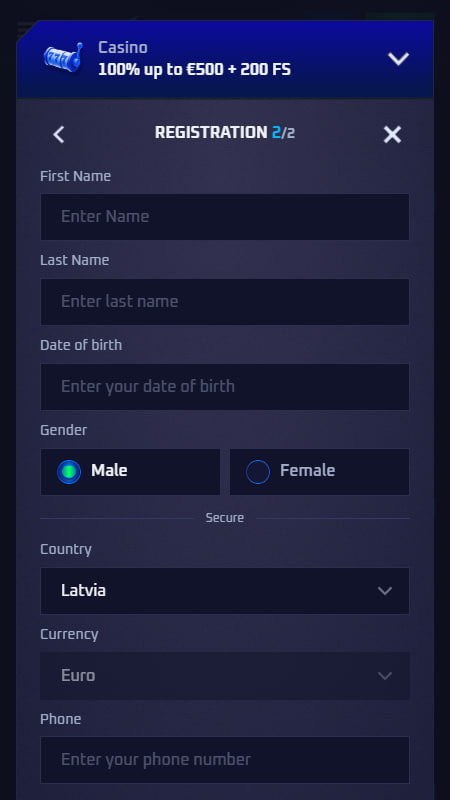Image resolution: width=450 pixels, height=800 pixels.
Task: Click the Currency dropdown chevron arrow
Action: coord(385,676)
